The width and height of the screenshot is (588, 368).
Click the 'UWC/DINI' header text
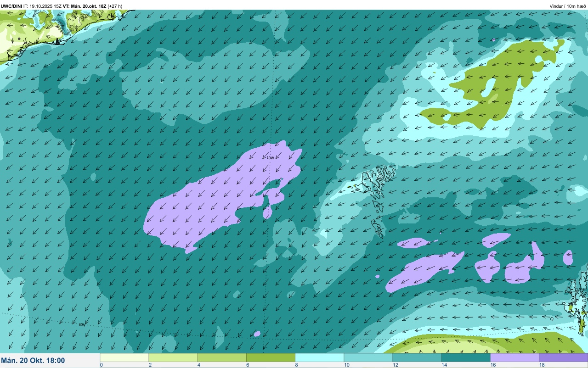pos(11,6)
